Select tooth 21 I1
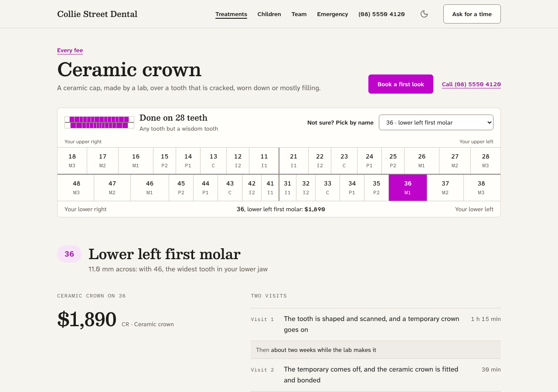 [x=294, y=161]
